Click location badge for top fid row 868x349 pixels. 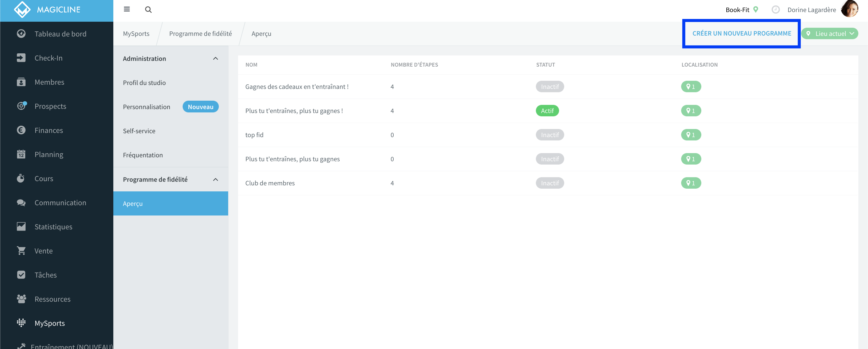tap(691, 135)
